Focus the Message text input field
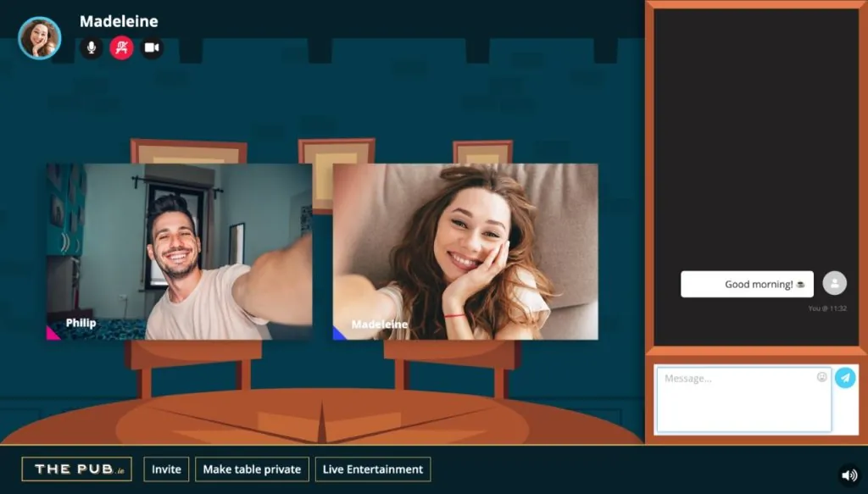This screenshot has height=494, width=868. 744,399
